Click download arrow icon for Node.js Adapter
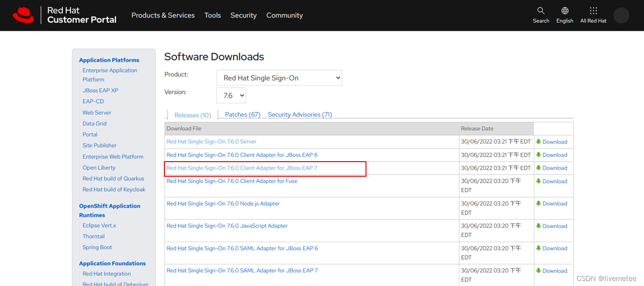Screen dimensions: 644x286 [538, 203]
